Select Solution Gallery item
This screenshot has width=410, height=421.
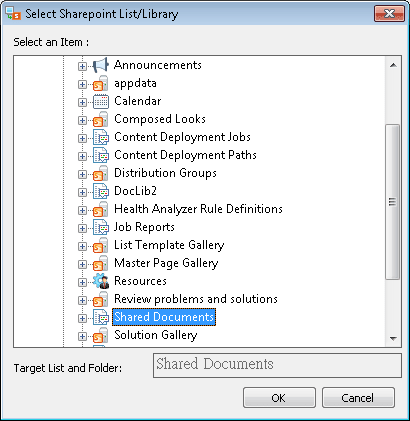coord(156,335)
